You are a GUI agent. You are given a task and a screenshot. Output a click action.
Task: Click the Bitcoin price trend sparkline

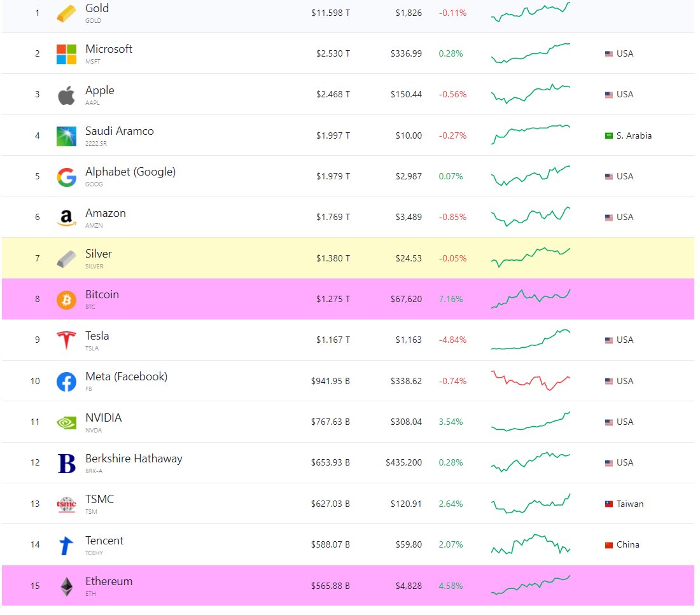pyautogui.click(x=530, y=298)
